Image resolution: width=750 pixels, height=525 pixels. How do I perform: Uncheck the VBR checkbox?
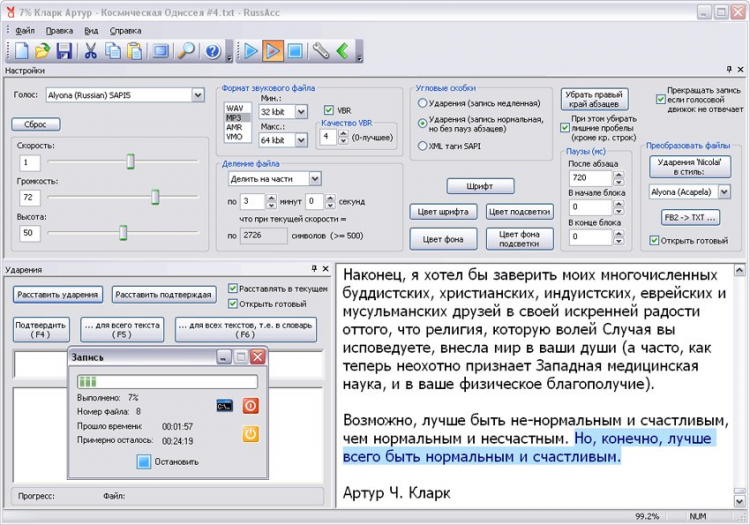coord(329,110)
